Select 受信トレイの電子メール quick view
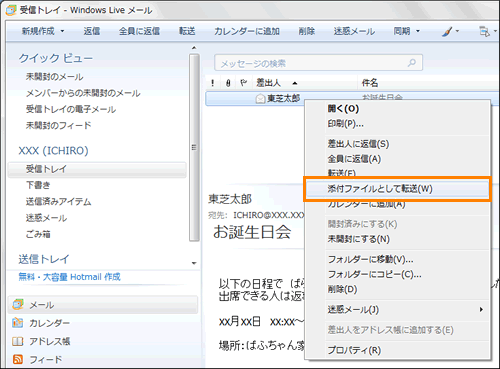 (71, 109)
